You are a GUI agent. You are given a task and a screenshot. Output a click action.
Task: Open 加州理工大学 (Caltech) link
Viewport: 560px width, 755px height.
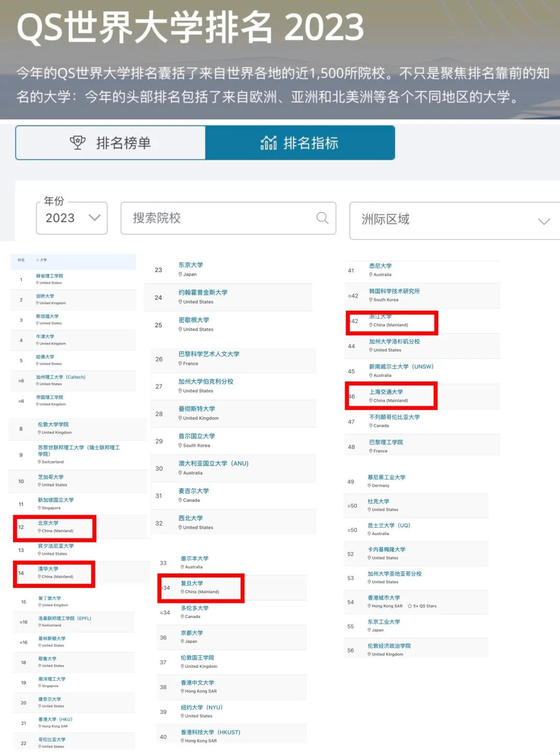pos(61,377)
